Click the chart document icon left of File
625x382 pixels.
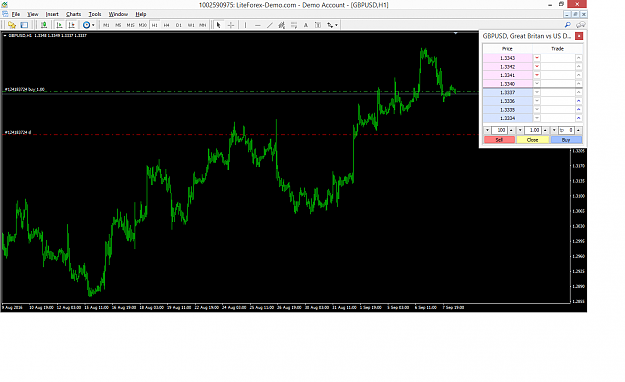(x=5, y=14)
